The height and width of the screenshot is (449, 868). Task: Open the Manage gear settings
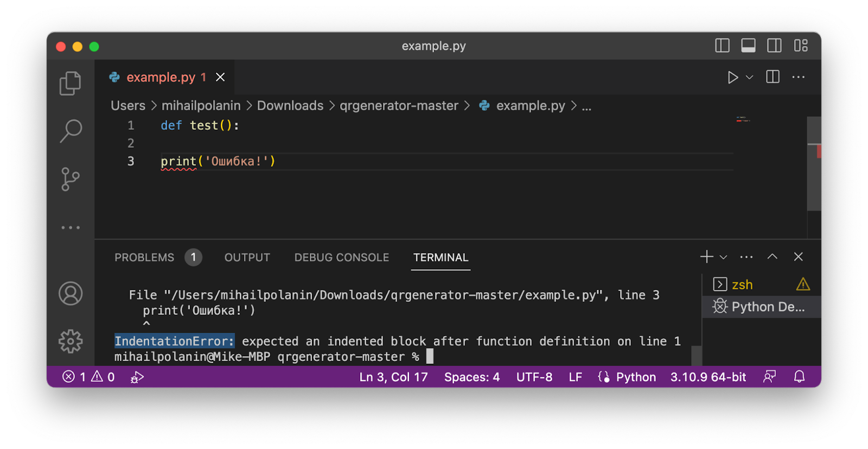click(x=71, y=342)
